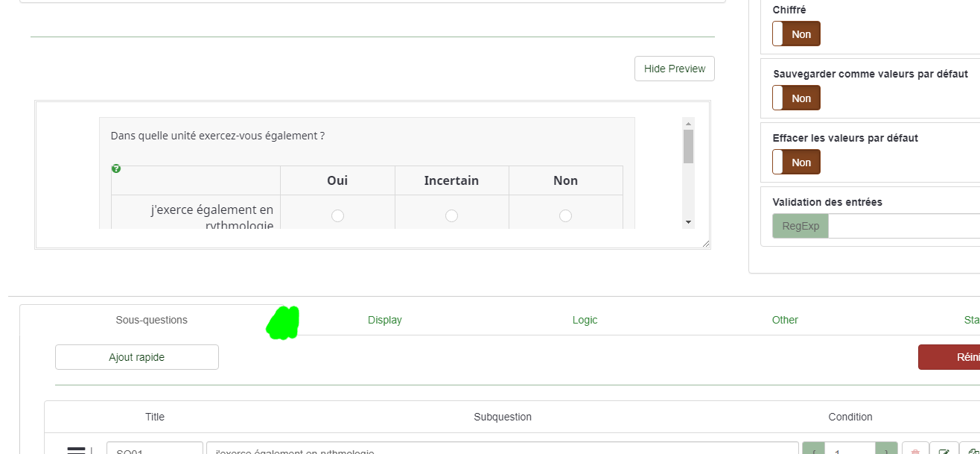Click the edit icon on the subquestion row
The height and width of the screenshot is (454, 980).
944,450
